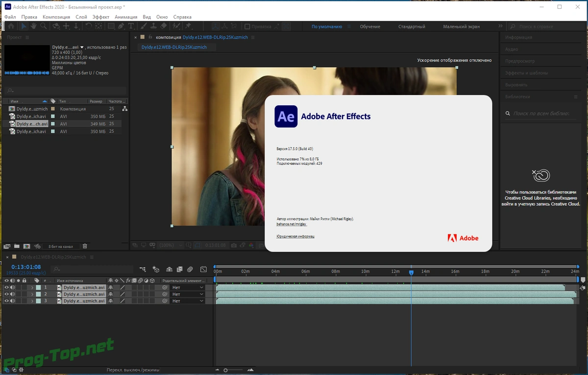The image size is (588, 375).
Task: Open behance.net/mrigley link
Action: pos(292,224)
